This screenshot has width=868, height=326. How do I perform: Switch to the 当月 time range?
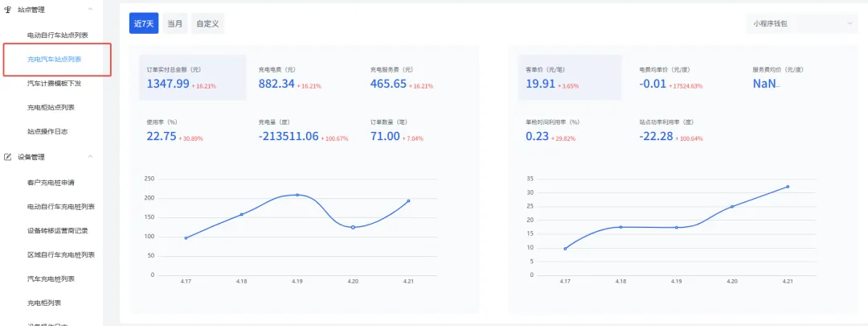(174, 23)
